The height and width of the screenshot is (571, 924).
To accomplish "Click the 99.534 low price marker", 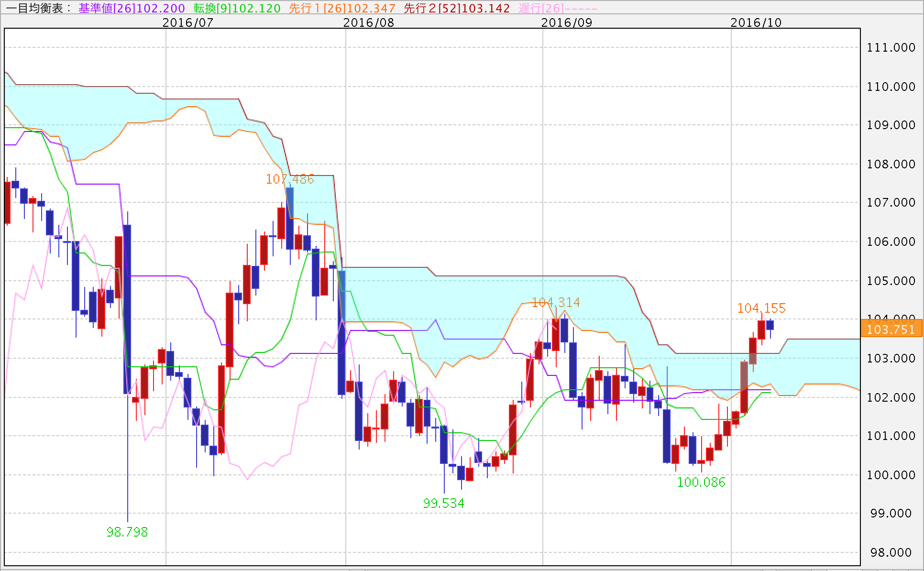I will point(443,503).
